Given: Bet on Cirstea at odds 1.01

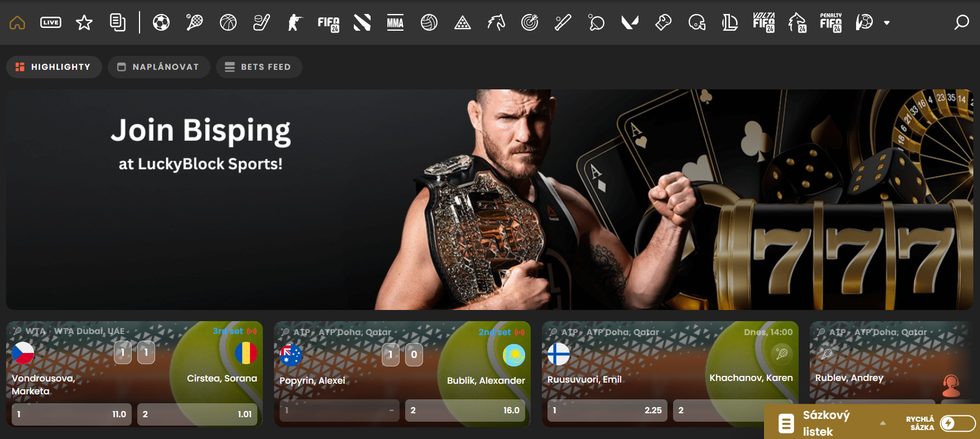Looking at the screenshot, I should coord(198,414).
